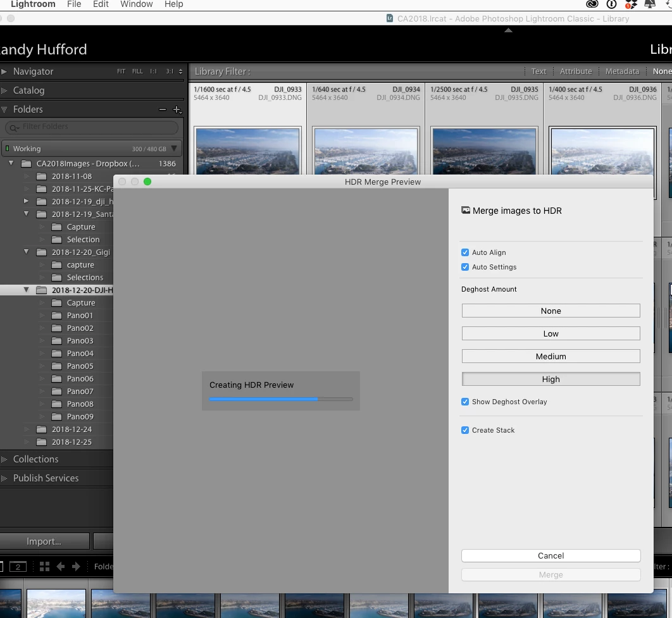Select the DJI_0935 thumbnail in grid
This screenshot has width=672, height=618.
click(484, 151)
